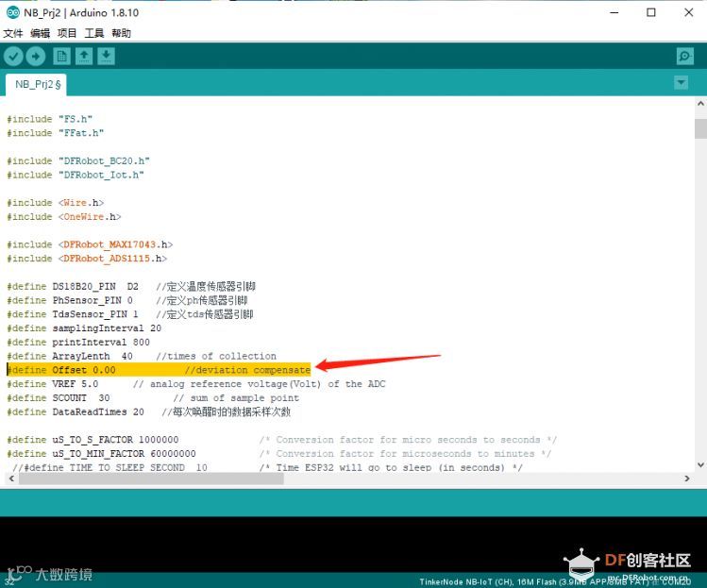Screen dimensions: 707x588
Task: Click the // sum of sample point comment
Action: tap(236, 398)
